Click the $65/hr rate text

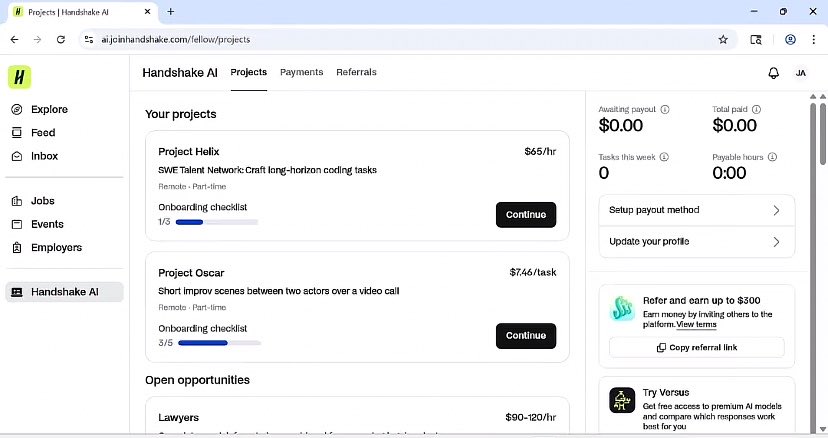pos(540,152)
